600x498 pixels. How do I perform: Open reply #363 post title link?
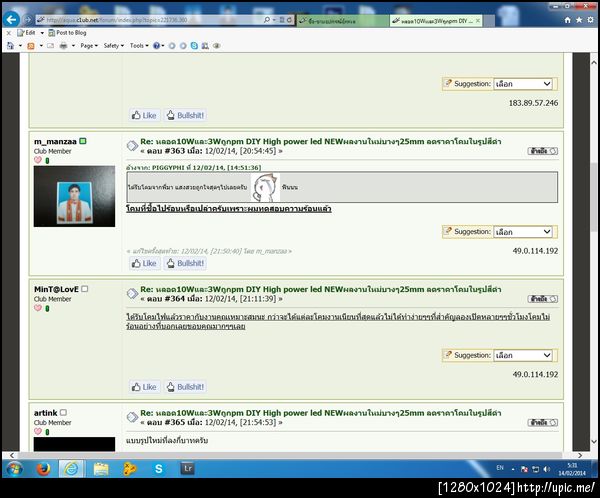[x=321, y=142]
